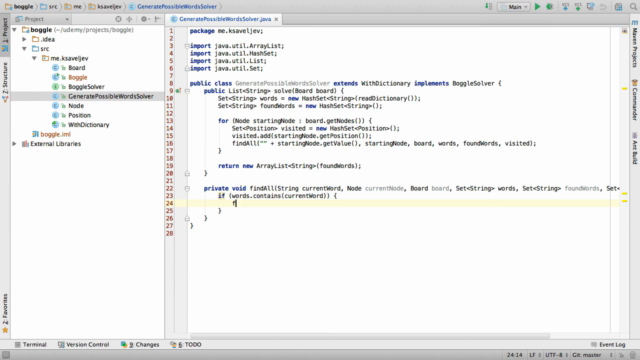This screenshot has height=360, width=640.
Task: Click the VCS commit changes icon
Action: coord(578,7)
